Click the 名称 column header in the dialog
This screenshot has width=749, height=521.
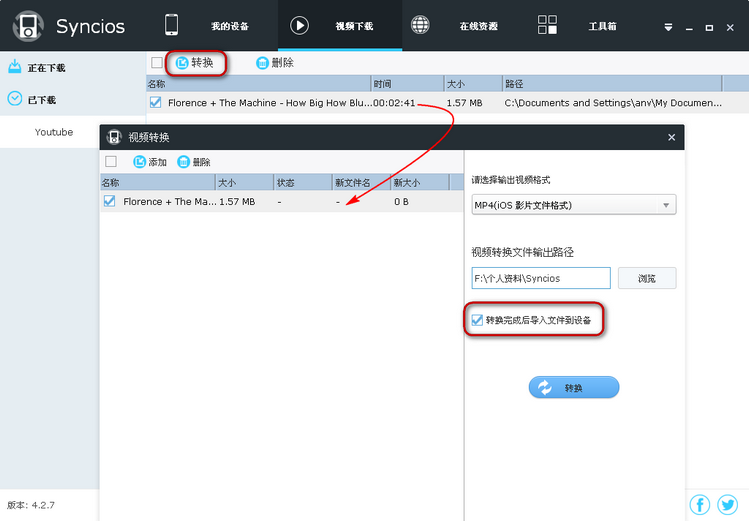coord(158,182)
